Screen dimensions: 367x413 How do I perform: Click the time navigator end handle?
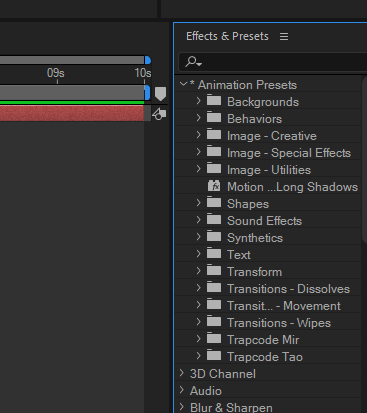[148, 60]
